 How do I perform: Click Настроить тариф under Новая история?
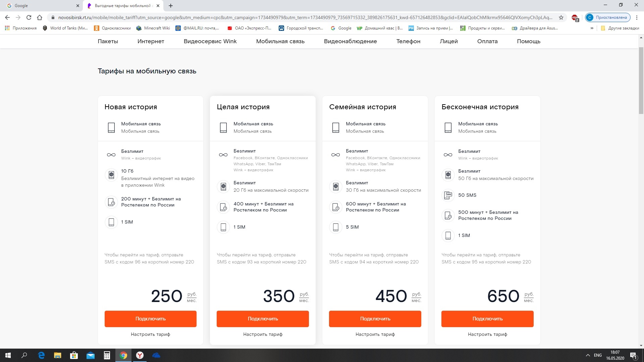[x=151, y=334]
